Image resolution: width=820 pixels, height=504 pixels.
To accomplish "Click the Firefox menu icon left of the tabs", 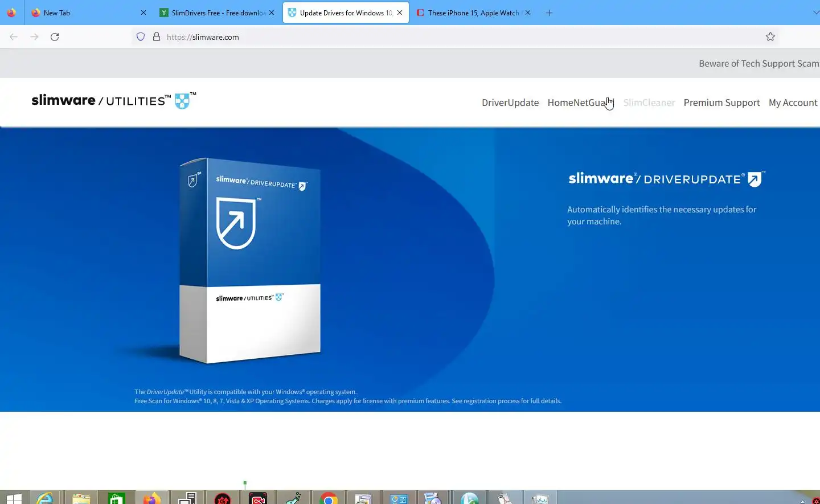I will point(11,13).
